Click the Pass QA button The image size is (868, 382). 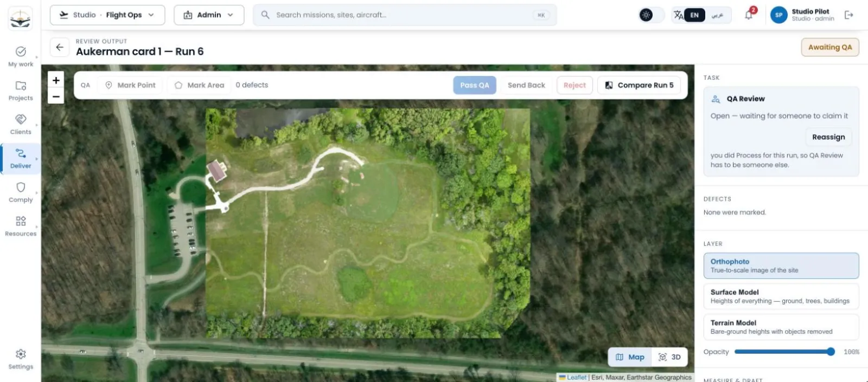point(475,85)
